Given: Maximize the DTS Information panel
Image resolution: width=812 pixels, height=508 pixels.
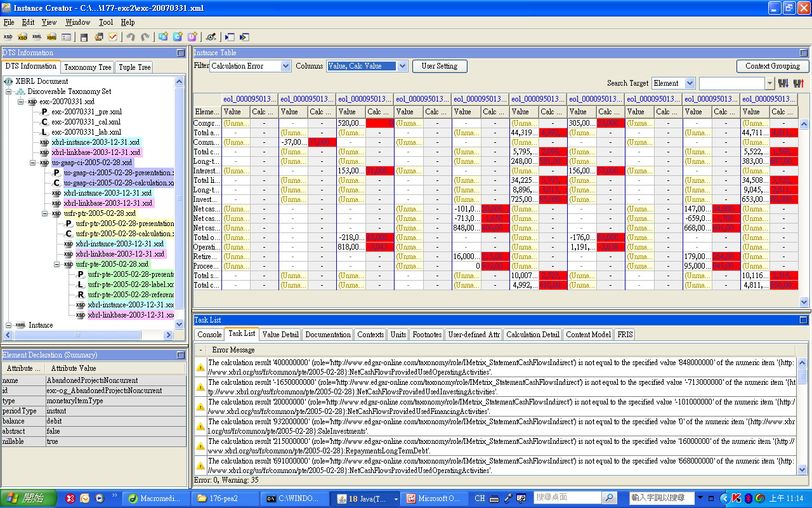Looking at the screenshot, I should point(181,53).
